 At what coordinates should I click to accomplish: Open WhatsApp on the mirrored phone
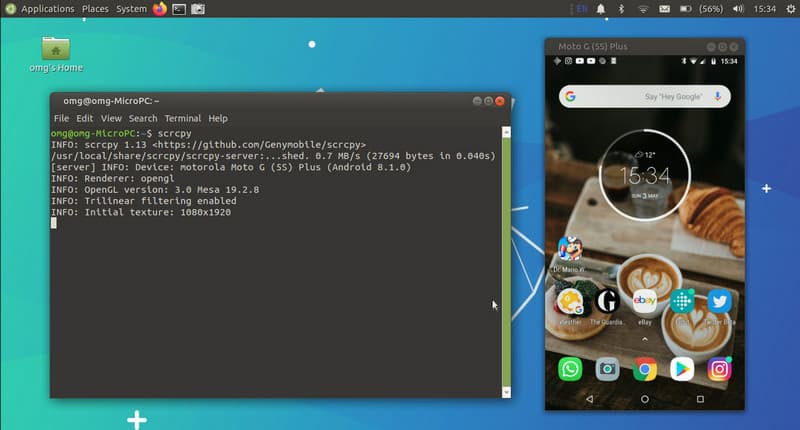[570, 369]
